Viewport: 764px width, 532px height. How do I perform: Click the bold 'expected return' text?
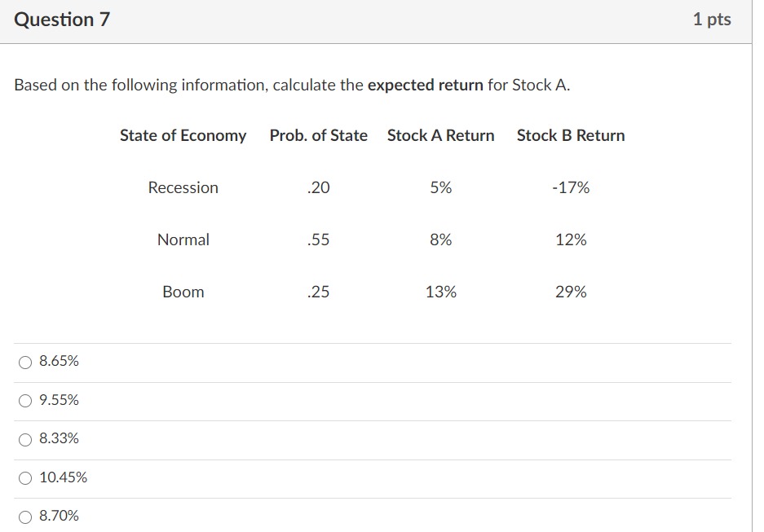click(425, 86)
